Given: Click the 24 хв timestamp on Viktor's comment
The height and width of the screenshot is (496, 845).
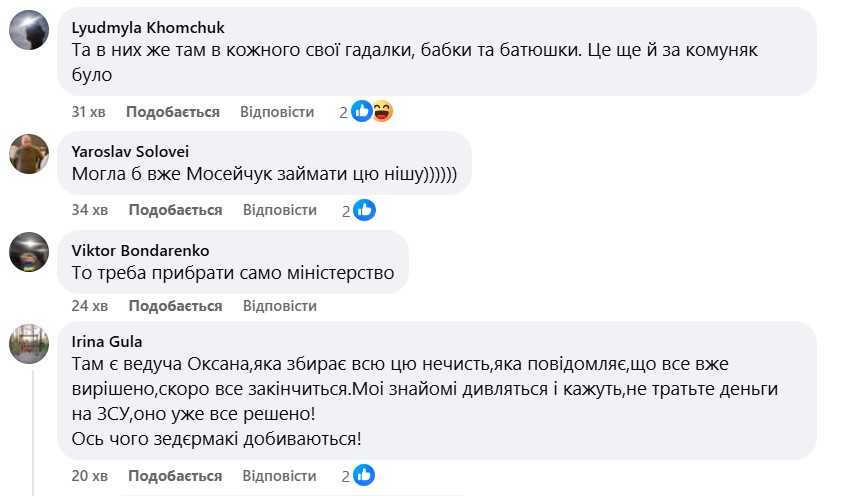Looking at the screenshot, I should [x=89, y=305].
